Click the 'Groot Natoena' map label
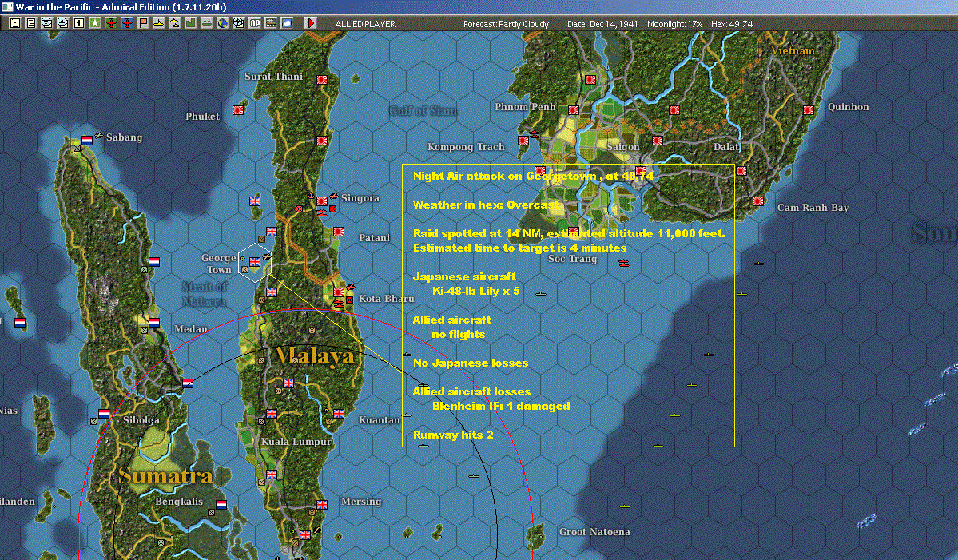Image resolution: width=958 pixels, height=560 pixels. (594, 532)
